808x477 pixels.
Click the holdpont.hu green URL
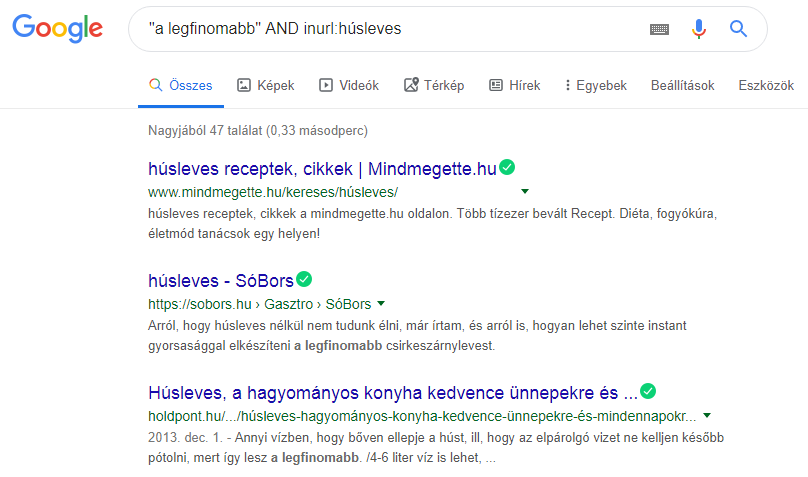click(422, 416)
